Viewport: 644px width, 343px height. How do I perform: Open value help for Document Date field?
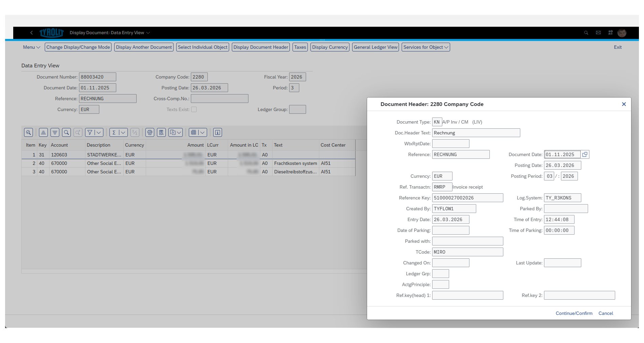585,154
